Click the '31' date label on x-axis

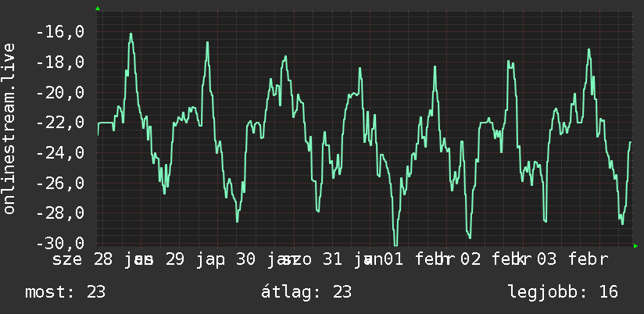333,260
